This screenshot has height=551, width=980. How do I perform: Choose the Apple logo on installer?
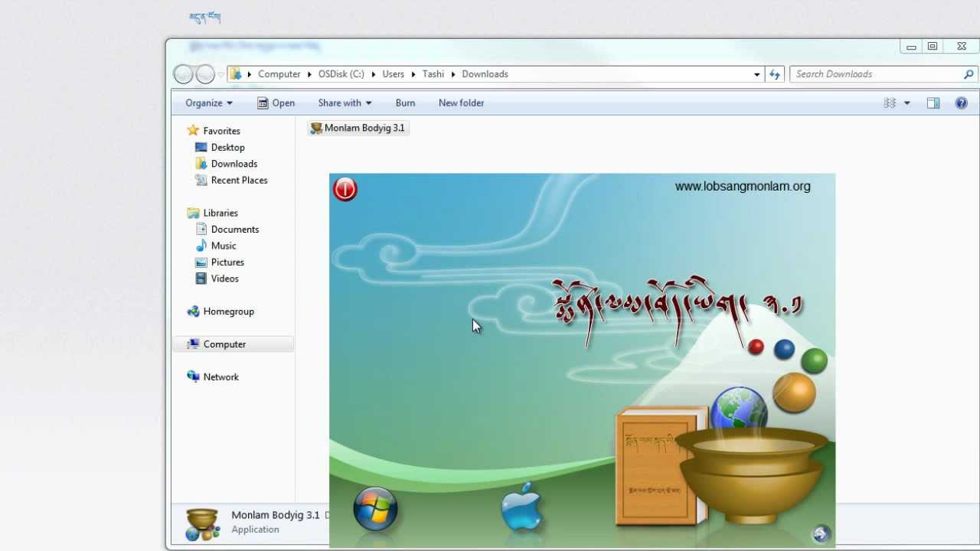click(x=522, y=507)
